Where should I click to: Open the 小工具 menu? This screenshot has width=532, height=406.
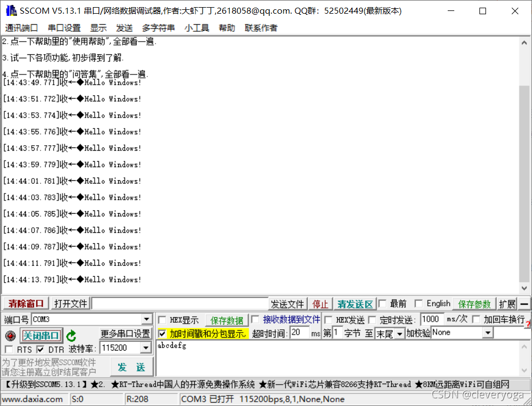coord(196,28)
